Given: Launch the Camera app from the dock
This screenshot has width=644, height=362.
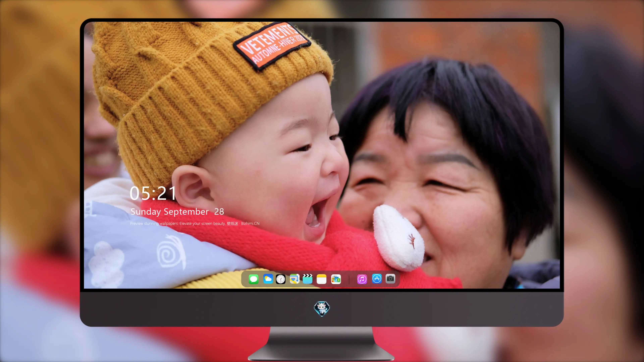Looking at the screenshot, I should click(x=390, y=279).
